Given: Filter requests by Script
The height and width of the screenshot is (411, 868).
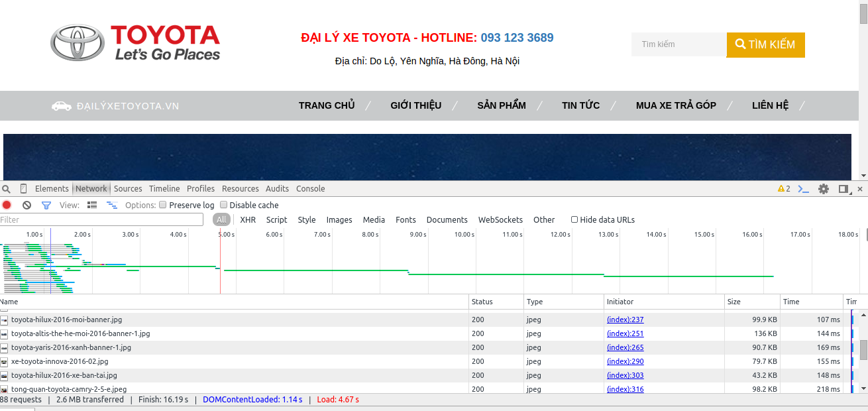Looking at the screenshot, I should pyautogui.click(x=276, y=220).
